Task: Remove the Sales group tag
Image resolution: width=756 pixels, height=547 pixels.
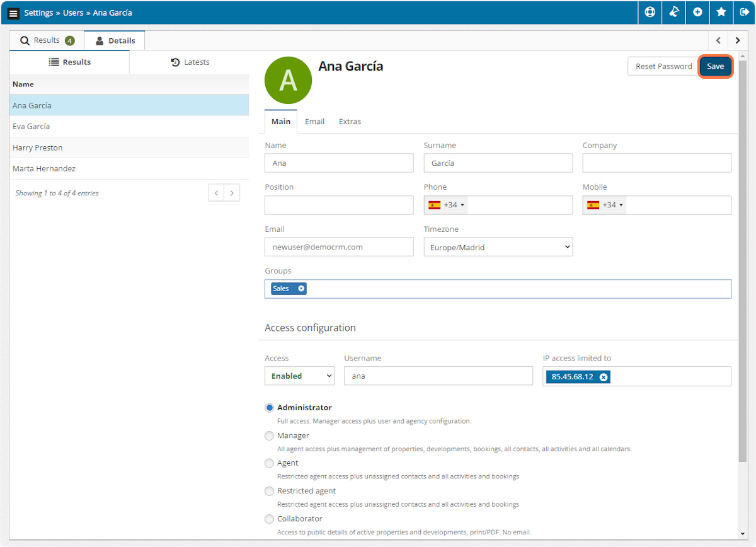Action: tap(301, 289)
